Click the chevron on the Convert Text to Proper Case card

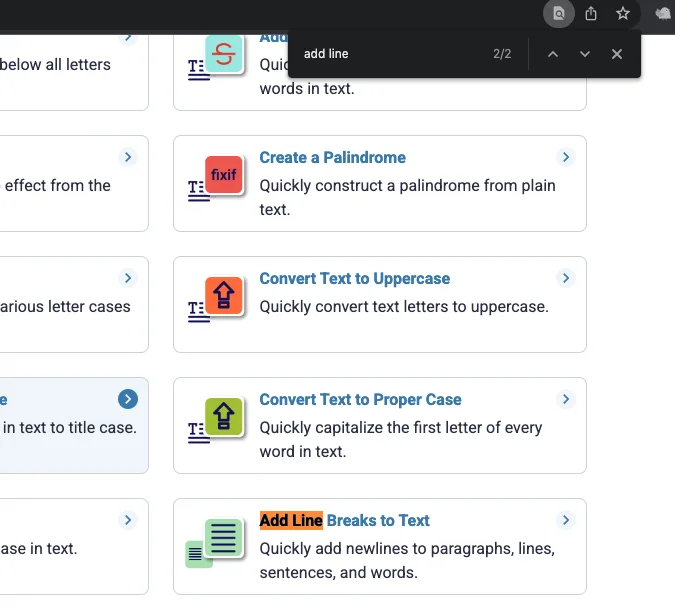click(566, 399)
